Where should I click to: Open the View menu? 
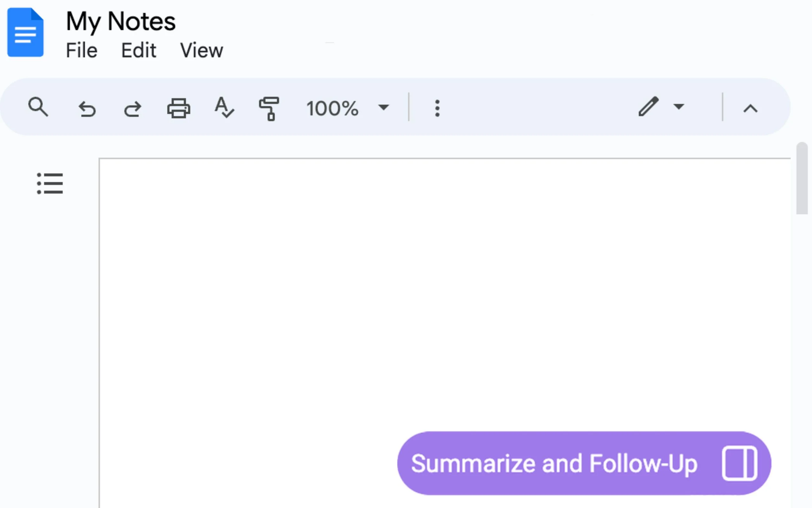(x=201, y=51)
